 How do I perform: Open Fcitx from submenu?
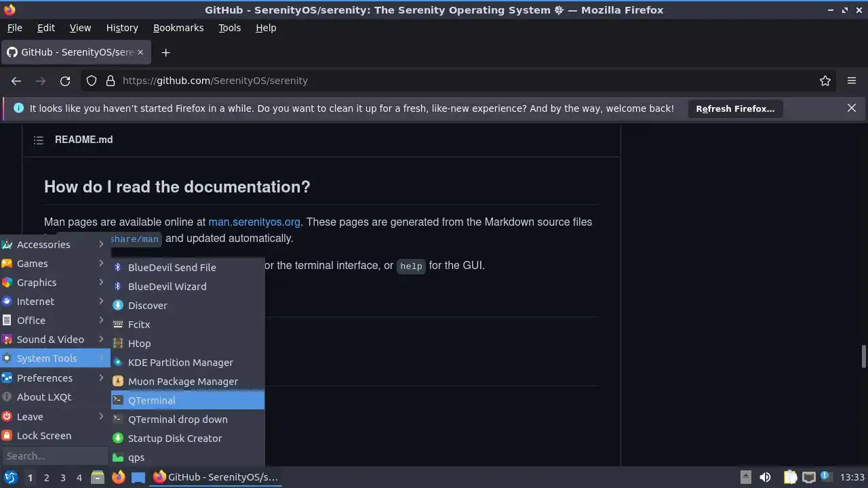pyautogui.click(x=188, y=324)
